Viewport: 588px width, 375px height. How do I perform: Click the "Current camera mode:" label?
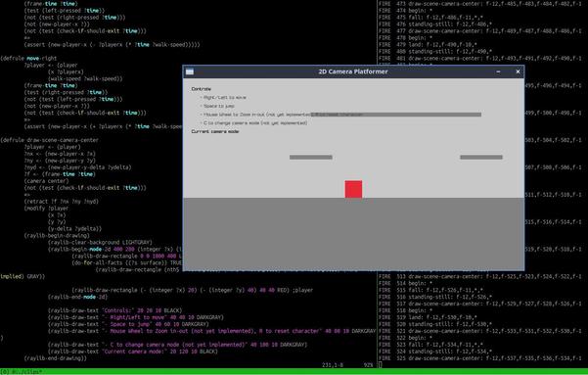point(215,132)
